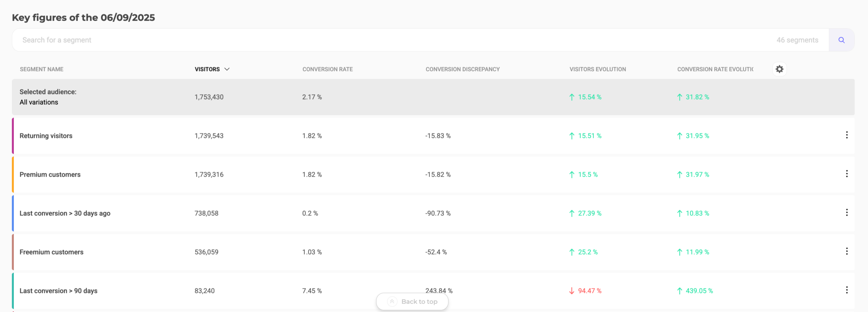Open three-dot menu for Last conversion > 90 days
The width and height of the screenshot is (868, 312).
[846, 290]
